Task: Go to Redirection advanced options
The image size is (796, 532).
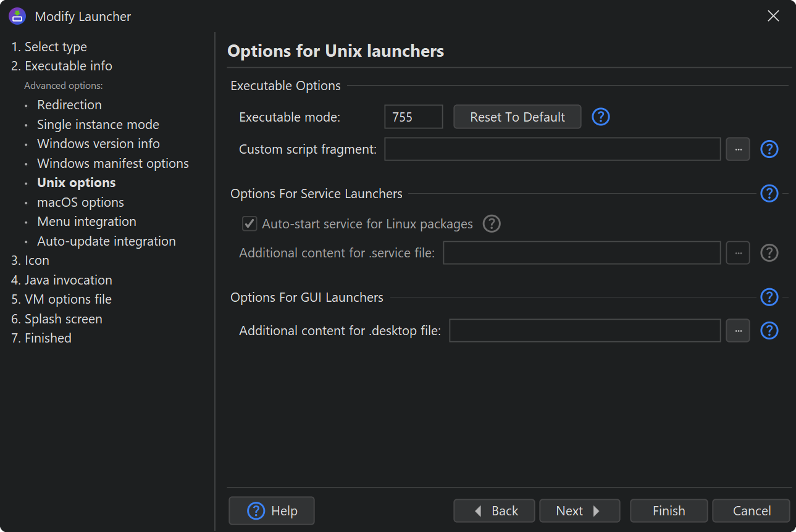Action: tap(69, 105)
